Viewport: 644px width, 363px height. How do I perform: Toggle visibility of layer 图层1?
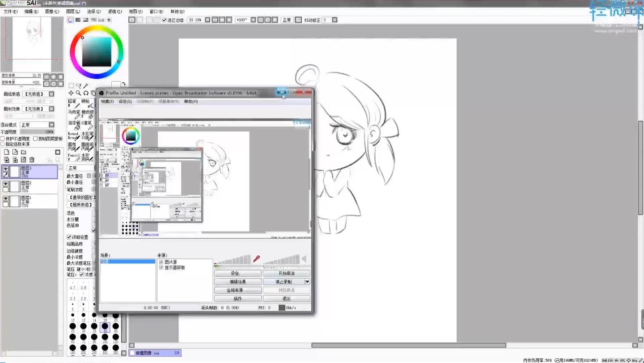[x=6, y=198]
